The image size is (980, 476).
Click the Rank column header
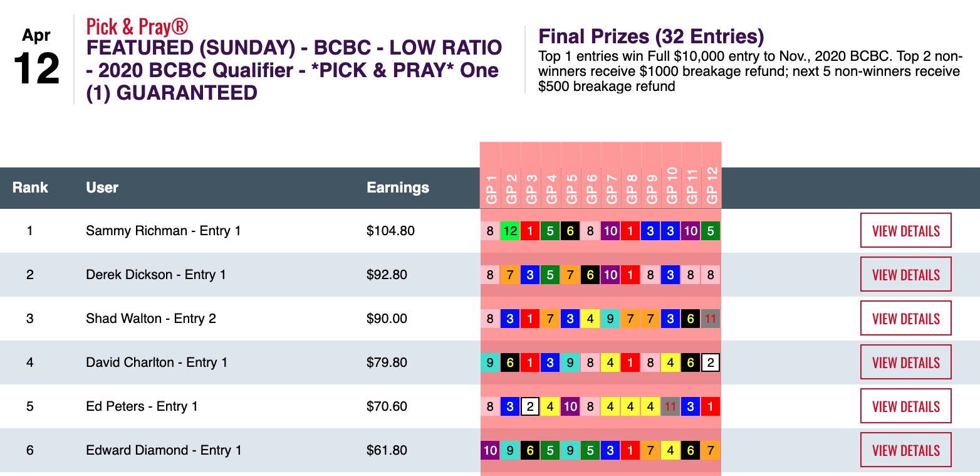[30, 188]
